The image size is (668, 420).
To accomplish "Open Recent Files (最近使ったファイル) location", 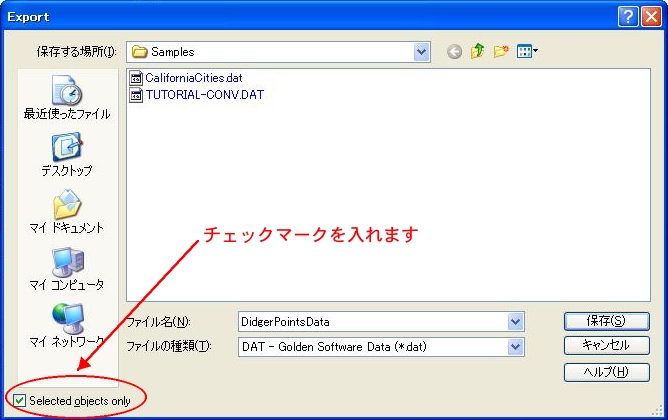I will 67,98.
